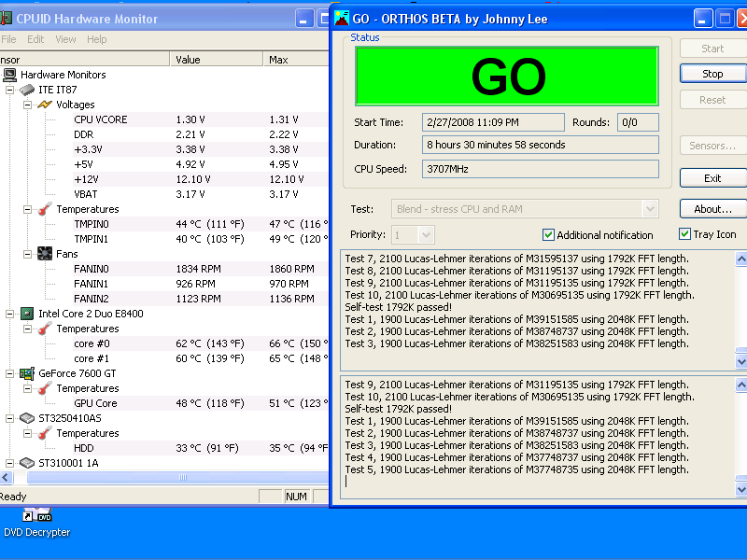Click the thermometer icon under GeForce 7600 GT
The width and height of the screenshot is (747, 560).
pos(45,388)
